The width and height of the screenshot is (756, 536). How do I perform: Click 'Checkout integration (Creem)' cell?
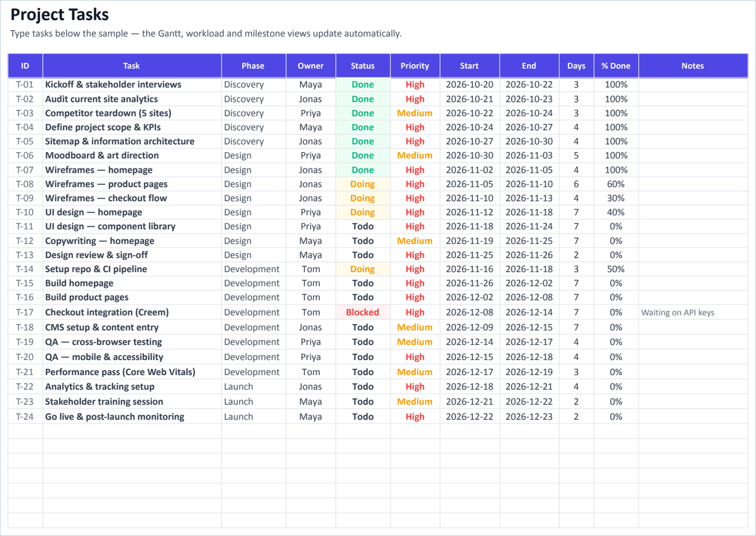[x=132, y=312]
